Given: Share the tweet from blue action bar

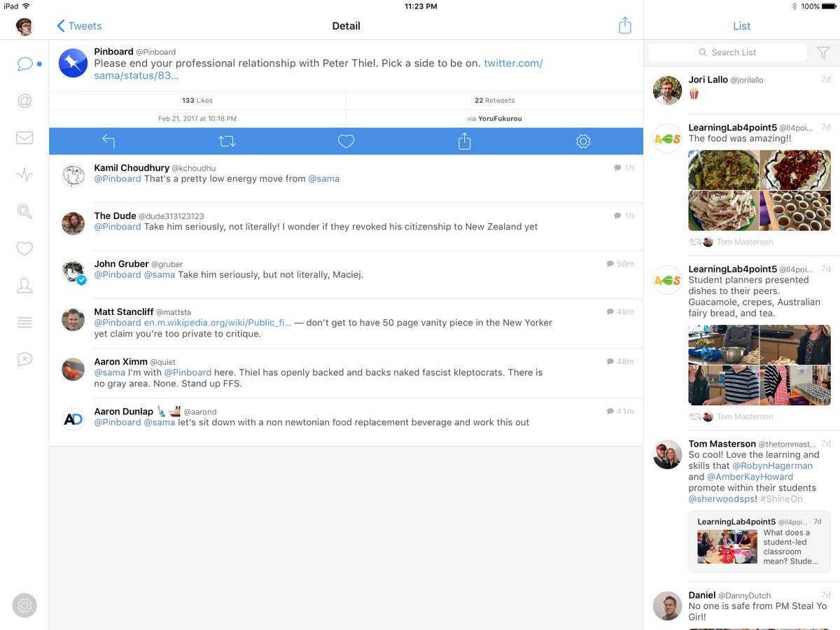Looking at the screenshot, I should click(x=464, y=141).
